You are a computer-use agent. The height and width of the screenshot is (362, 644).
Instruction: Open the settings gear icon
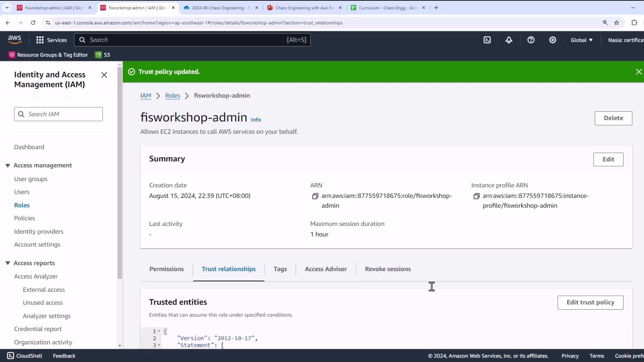(x=552, y=40)
